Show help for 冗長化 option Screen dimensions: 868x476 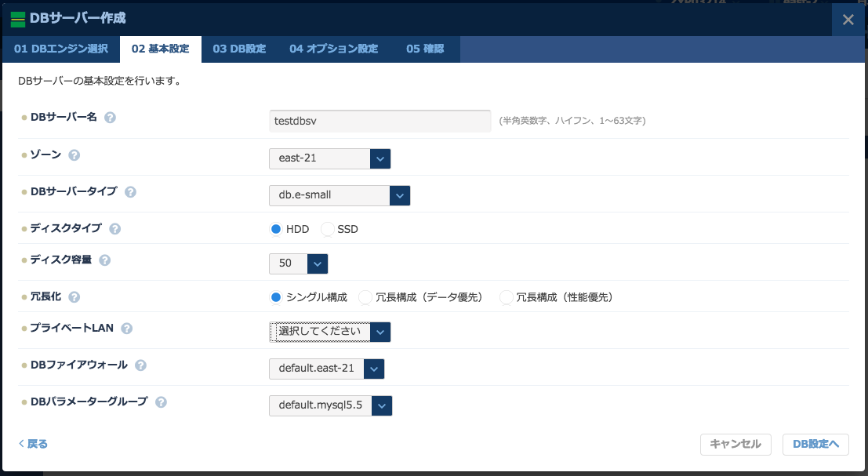tap(74, 297)
